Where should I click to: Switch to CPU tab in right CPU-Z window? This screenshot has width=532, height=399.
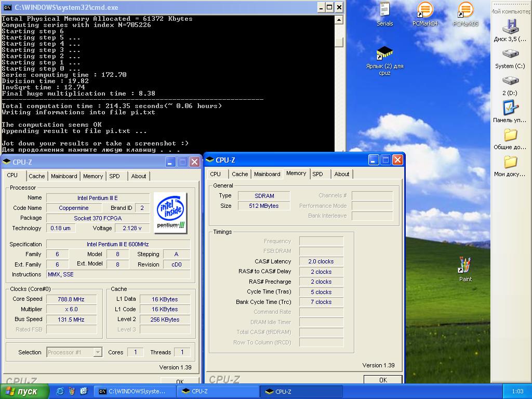click(x=215, y=174)
